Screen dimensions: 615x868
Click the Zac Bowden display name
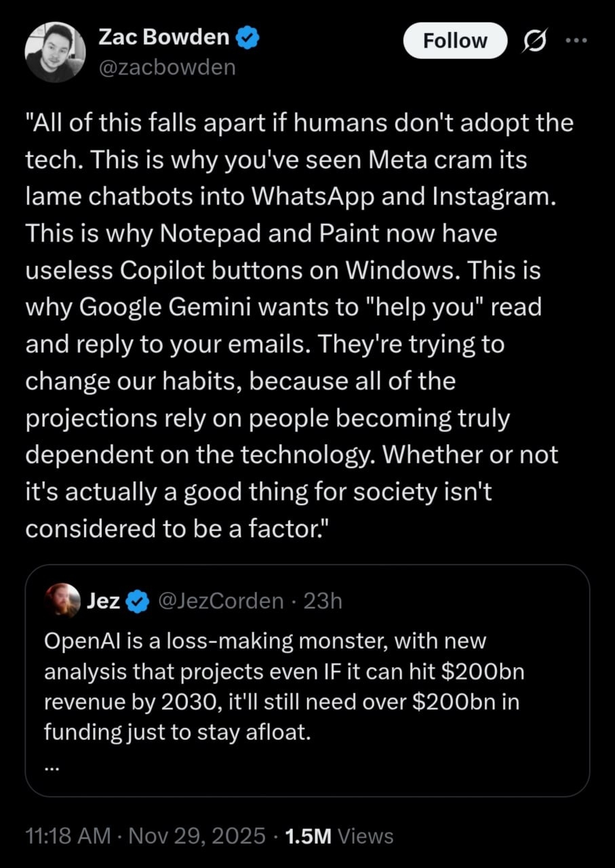point(163,38)
